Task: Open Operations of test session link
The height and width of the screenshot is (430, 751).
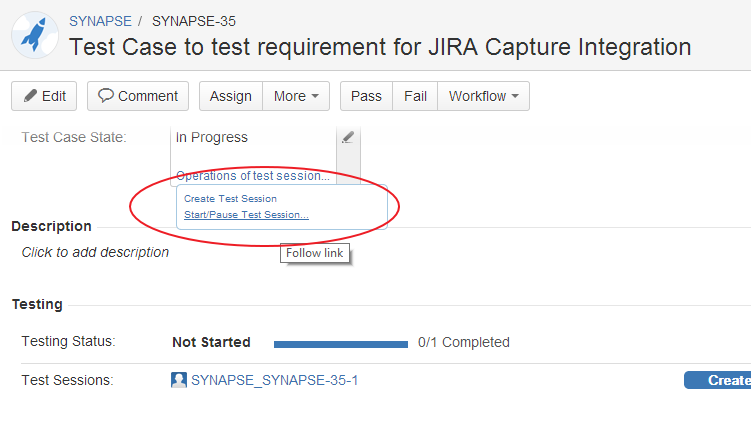Action: point(253,176)
